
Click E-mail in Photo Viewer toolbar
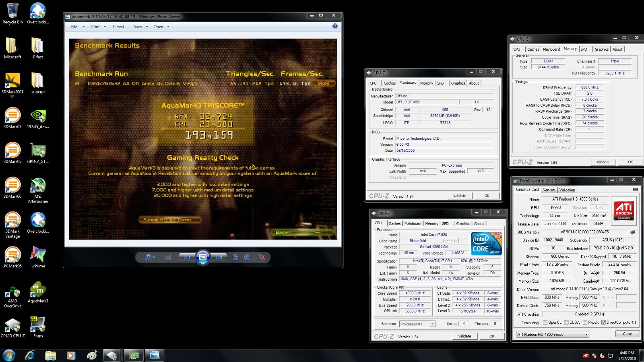(118, 27)
